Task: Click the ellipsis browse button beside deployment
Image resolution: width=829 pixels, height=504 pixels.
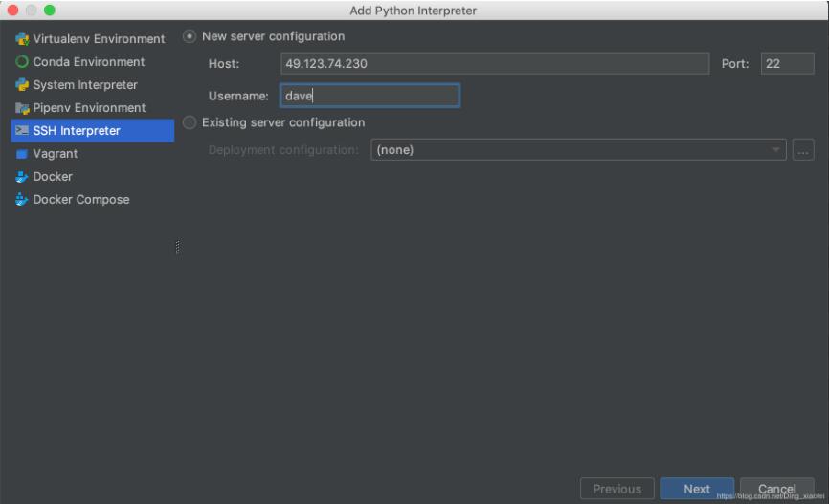Action: [x=803, y=150]
